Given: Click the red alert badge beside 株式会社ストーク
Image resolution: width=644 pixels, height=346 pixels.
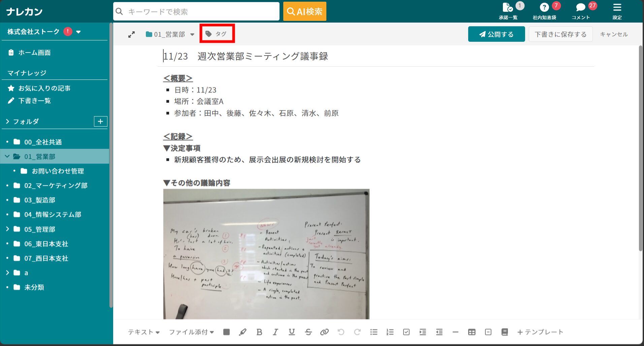Looking at the screenshot, I should 68,31.
